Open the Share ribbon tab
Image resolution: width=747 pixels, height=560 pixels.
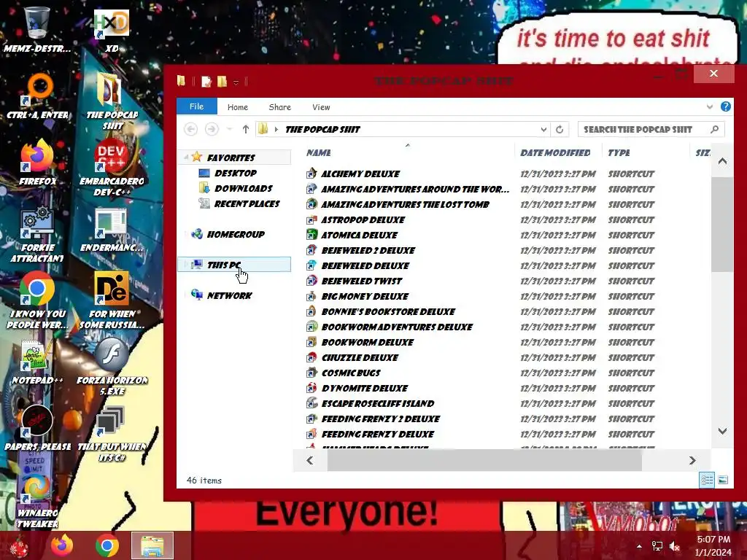pyautogui.click(x=279, y=107)
